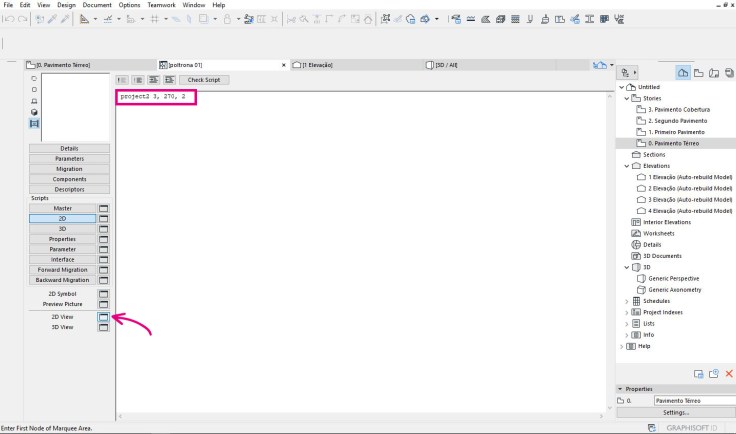
Task: Collapse the 3D tree node
Action: (x=627, y=267)
